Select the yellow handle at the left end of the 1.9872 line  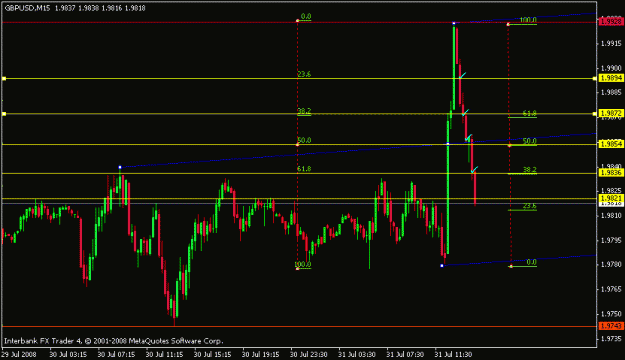(x=4, y=114)
